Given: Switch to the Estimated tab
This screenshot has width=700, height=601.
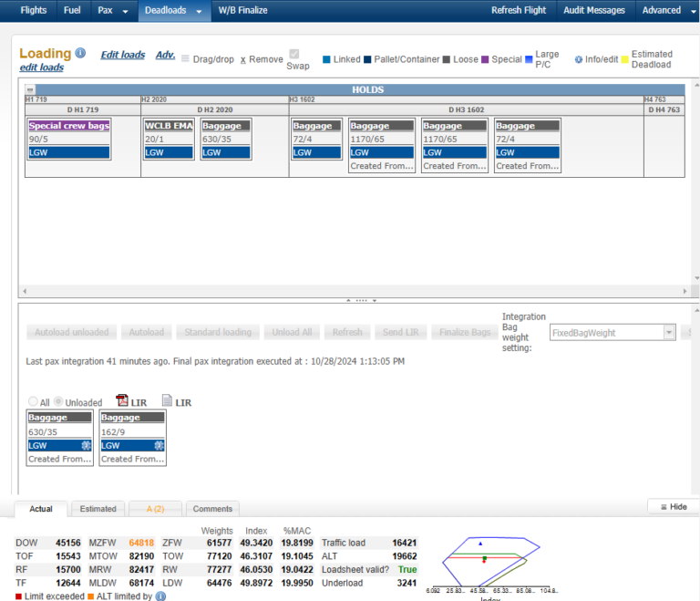Looking at the screenshot, I should pos(98,509).
